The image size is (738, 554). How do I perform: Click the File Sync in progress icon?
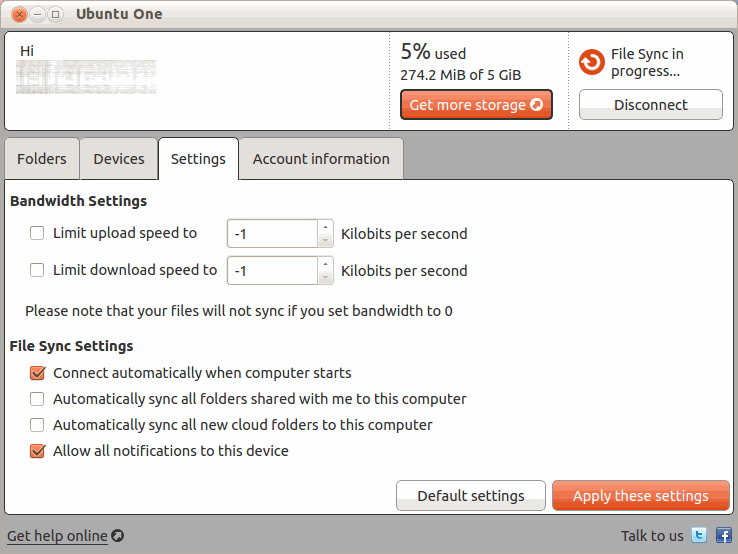(x=592, y=62)
